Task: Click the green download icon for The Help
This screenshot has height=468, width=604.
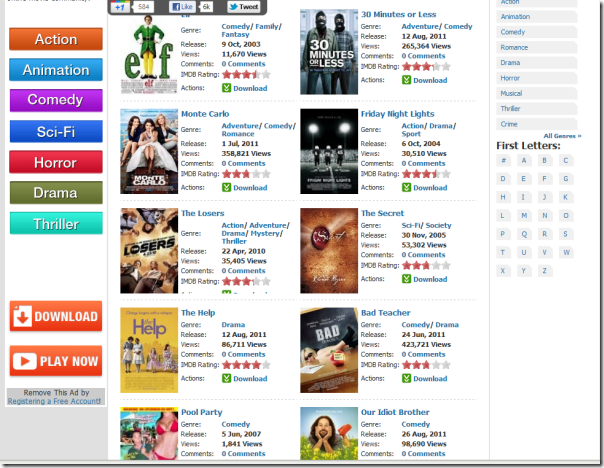Action: [x=226, y=378]
